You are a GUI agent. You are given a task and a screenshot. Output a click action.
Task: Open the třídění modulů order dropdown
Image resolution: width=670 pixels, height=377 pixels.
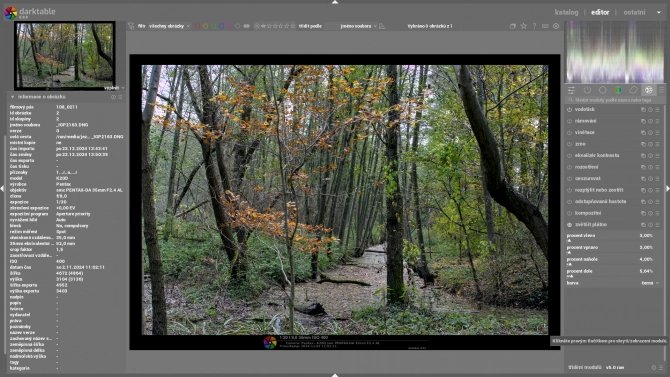[x=615, y=367]
